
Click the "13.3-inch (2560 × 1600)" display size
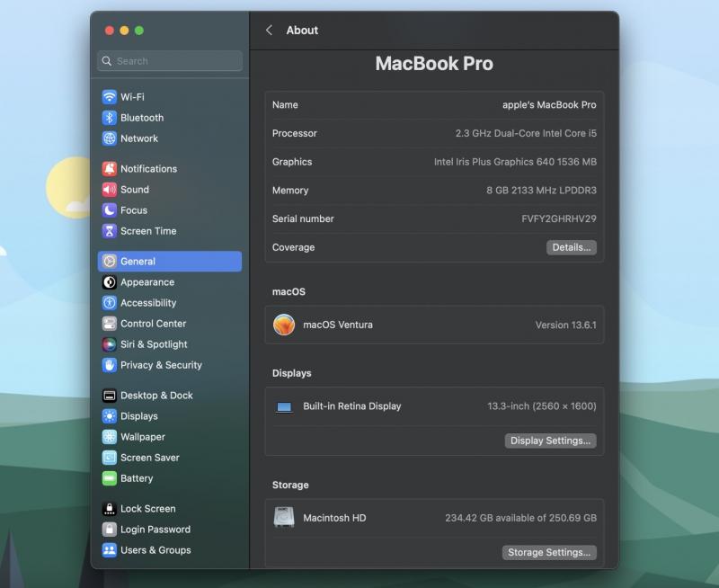tap(542, 406)
